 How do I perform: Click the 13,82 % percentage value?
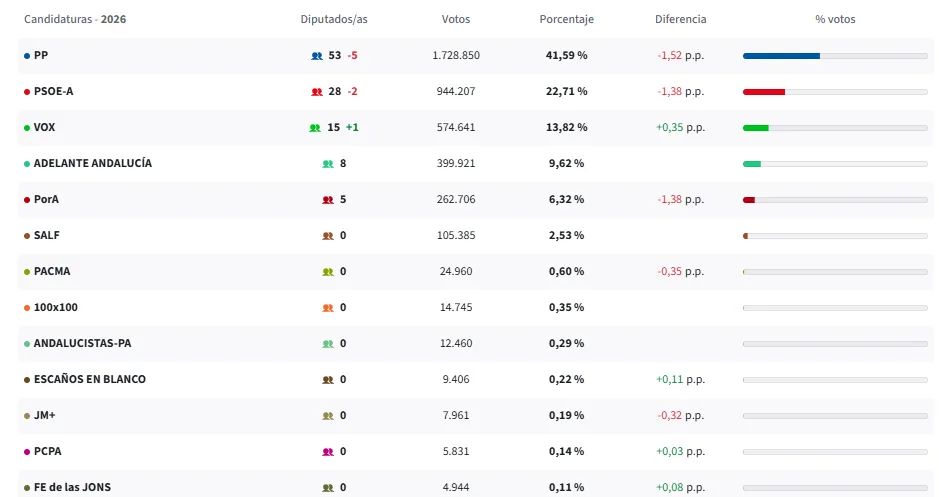[x=567, y=127]
